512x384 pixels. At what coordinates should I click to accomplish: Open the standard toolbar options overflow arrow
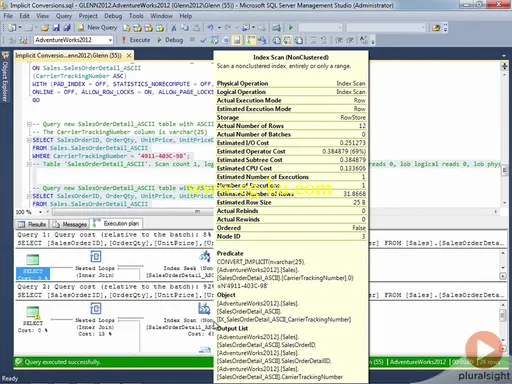tap(446, 28)
